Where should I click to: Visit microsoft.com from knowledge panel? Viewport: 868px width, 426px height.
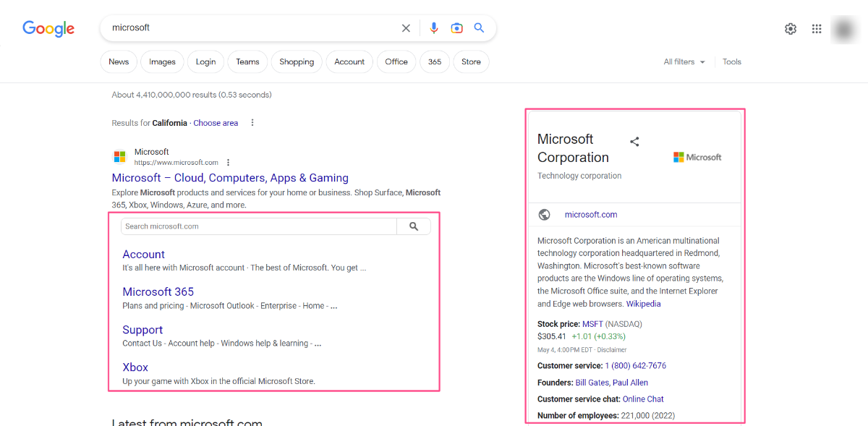click(591, 215)
